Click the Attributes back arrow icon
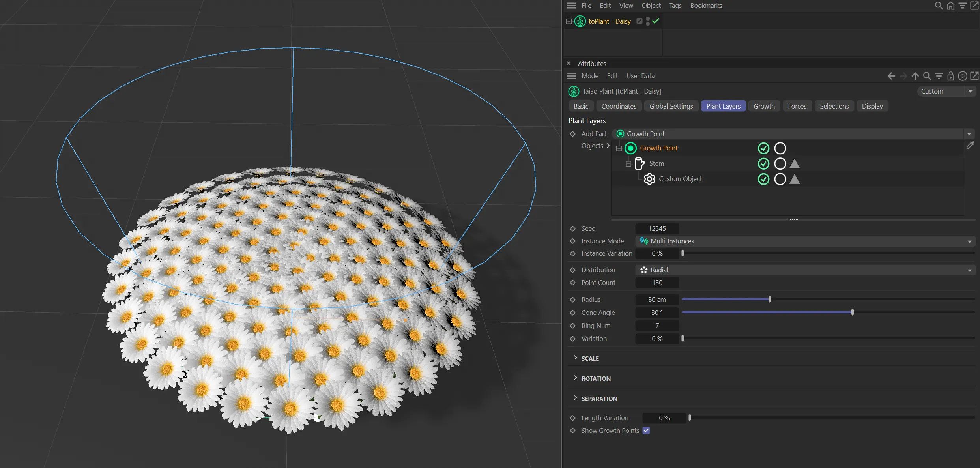The image size is (980, 468). pos(891,76)
